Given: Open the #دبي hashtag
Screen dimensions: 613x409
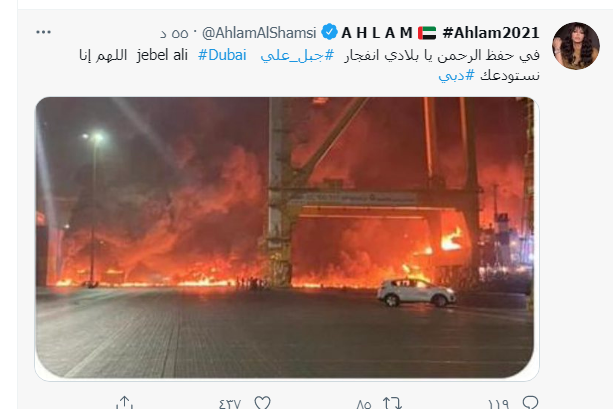Looking at the screenshot, I should pyautogui.click(x=456, y=75).
